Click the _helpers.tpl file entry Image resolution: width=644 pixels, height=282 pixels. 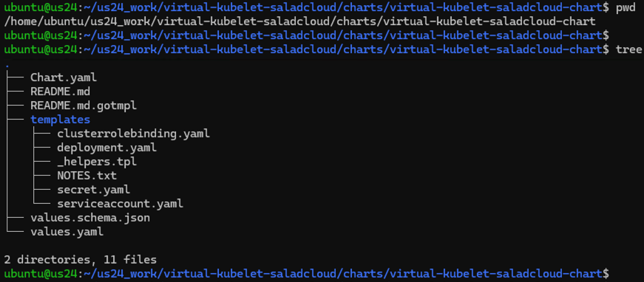pyautogui.click(x=97, y=162)
